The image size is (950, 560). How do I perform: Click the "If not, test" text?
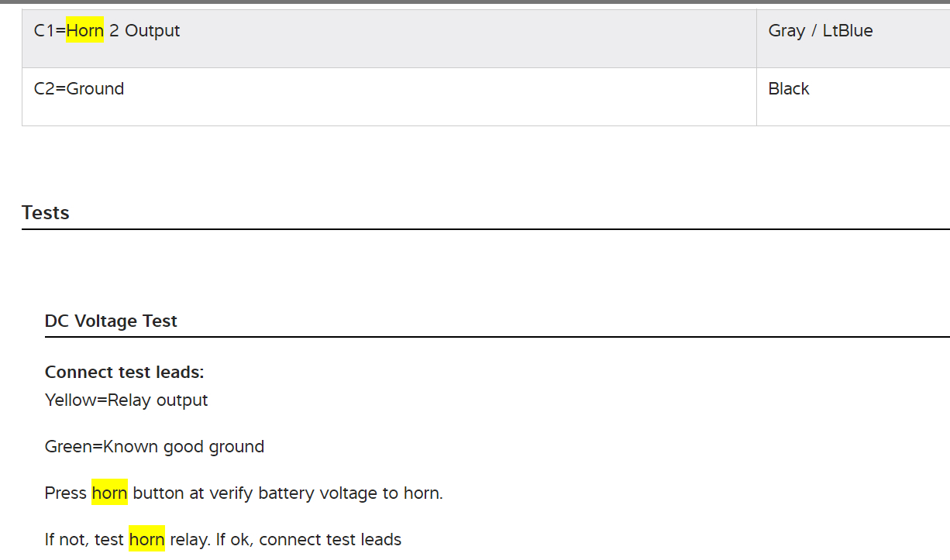coord(84,540)
